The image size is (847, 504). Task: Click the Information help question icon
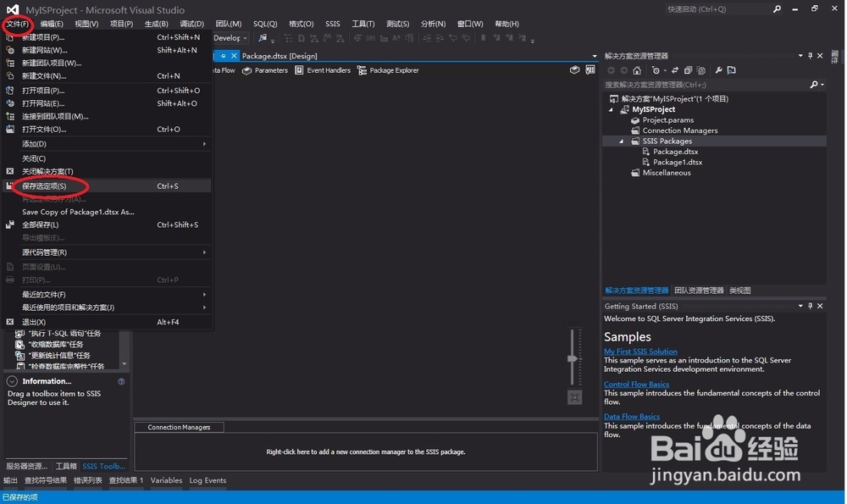[x=121, y=381]
